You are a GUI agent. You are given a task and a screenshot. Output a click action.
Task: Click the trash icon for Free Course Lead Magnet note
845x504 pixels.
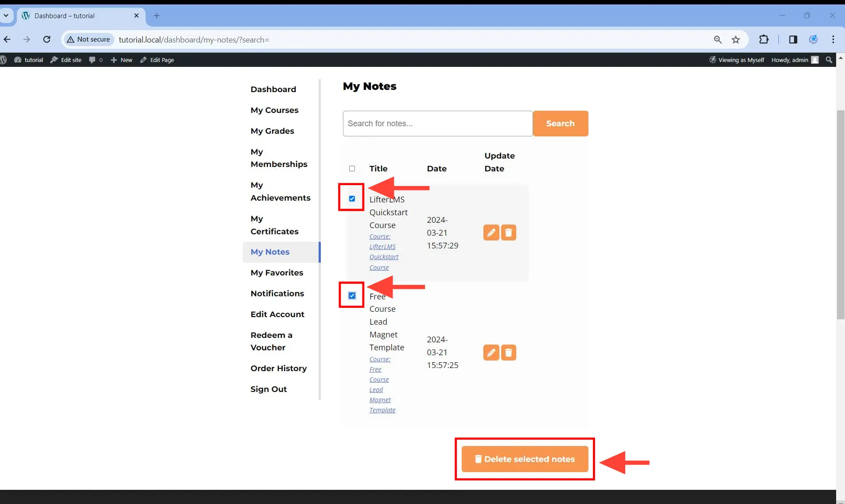508,353
